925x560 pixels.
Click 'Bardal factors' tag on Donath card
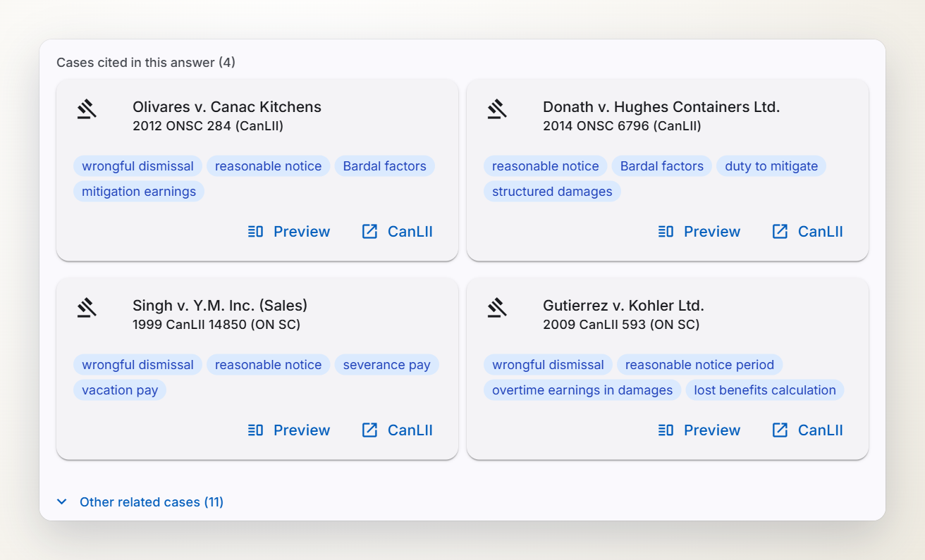click(662, 166)
